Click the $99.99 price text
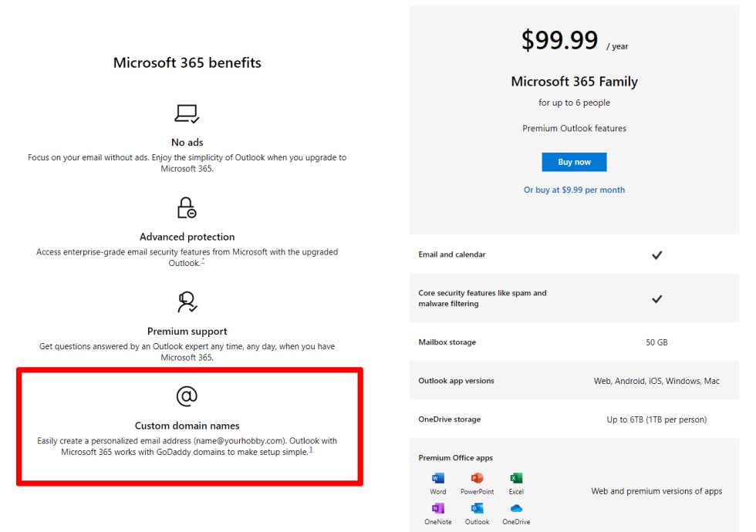Screen dimensions: 756x532 coord(559,40)
